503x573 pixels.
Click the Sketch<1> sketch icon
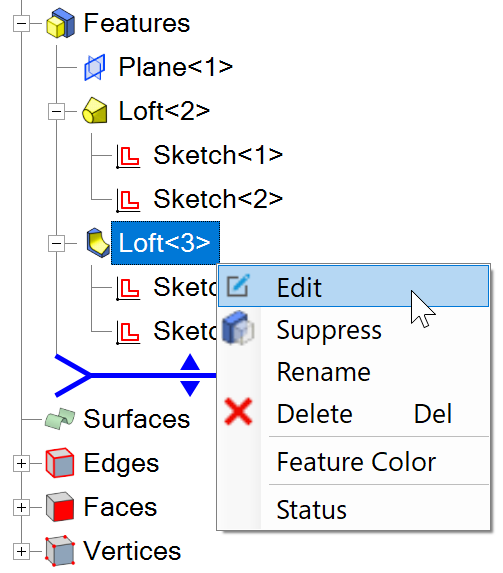pos(128,157)
